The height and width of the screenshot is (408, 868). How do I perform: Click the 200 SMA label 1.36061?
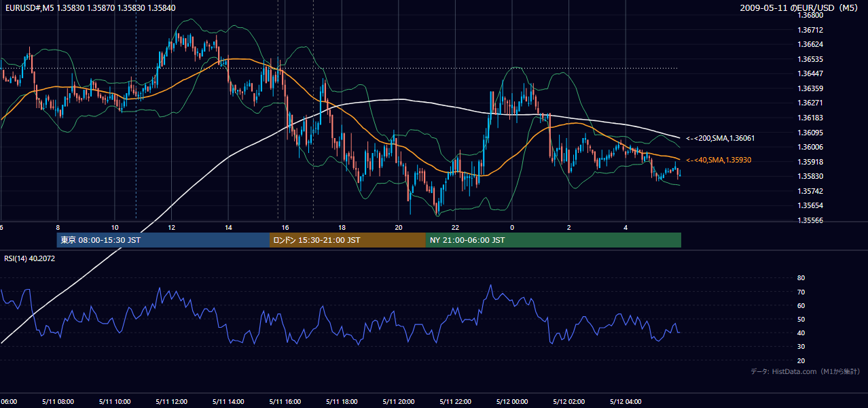[x=720, y=138]
